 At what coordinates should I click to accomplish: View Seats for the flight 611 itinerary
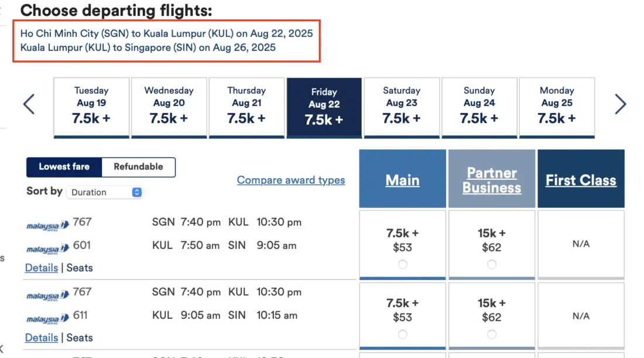(80, 338)
